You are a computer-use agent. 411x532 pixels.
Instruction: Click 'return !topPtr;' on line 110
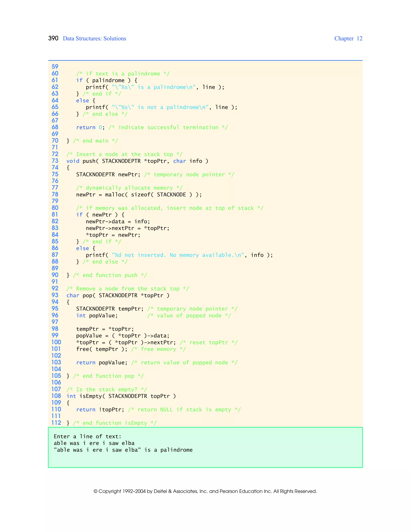click(x=100, y=410)
